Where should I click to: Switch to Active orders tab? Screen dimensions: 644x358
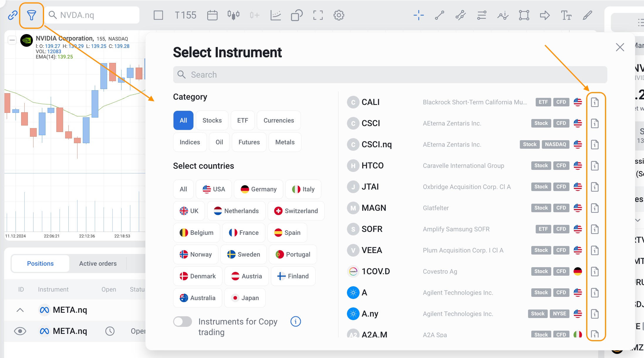(x=98, y=264)
